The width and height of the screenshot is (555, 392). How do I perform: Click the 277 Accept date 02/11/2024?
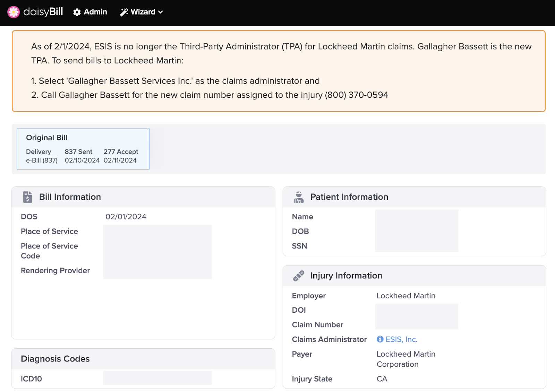coord(120,160)
